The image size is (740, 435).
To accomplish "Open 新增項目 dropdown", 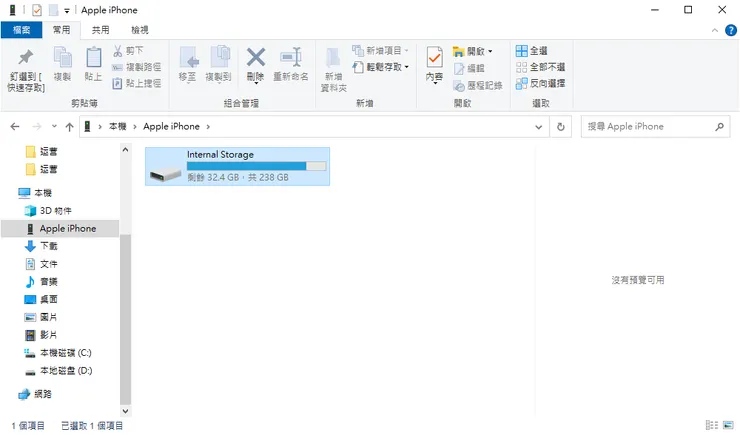I will (x=380, y=50).
